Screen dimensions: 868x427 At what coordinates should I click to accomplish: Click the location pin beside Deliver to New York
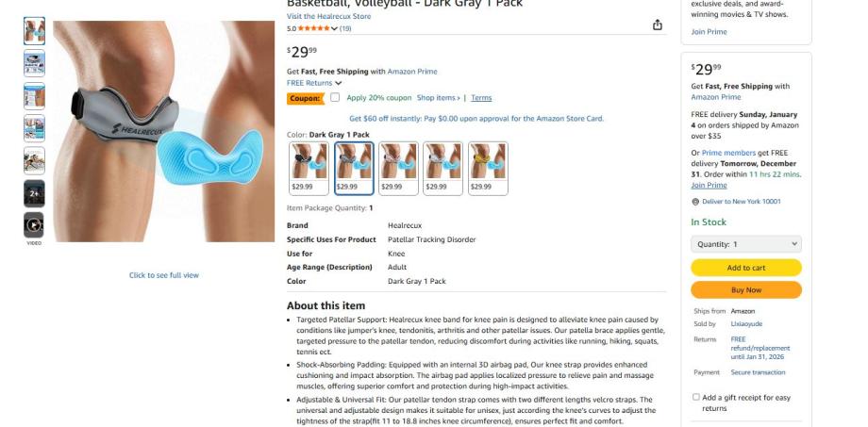695,202
